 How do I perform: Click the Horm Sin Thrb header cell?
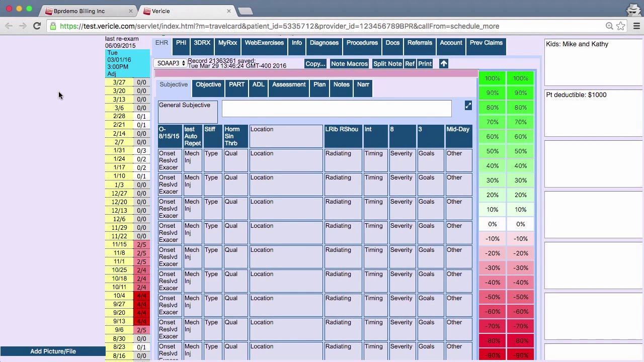click(x=235, y=136)
